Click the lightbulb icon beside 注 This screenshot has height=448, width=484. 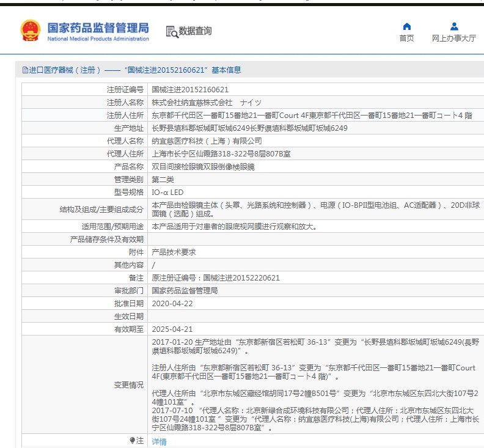132,441
